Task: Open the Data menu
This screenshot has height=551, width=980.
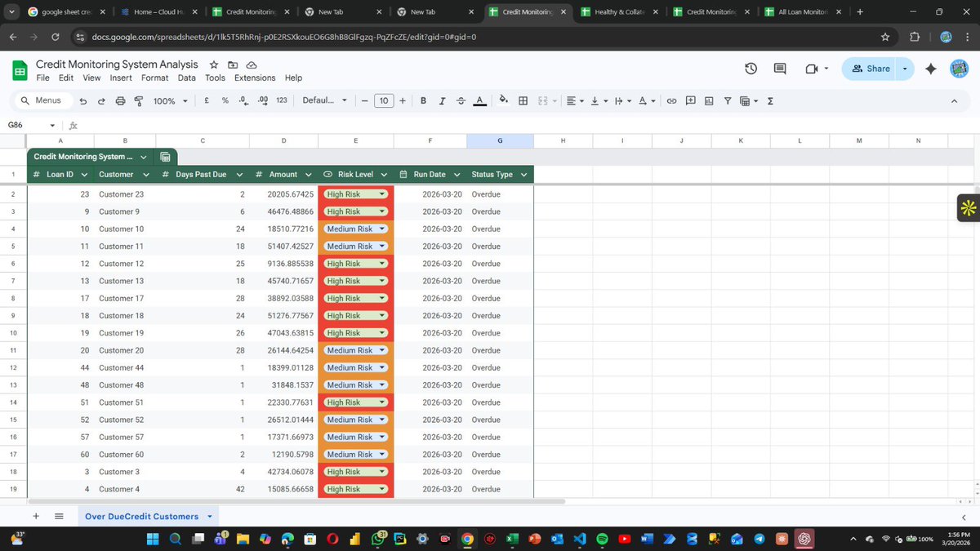Action: 186,78
